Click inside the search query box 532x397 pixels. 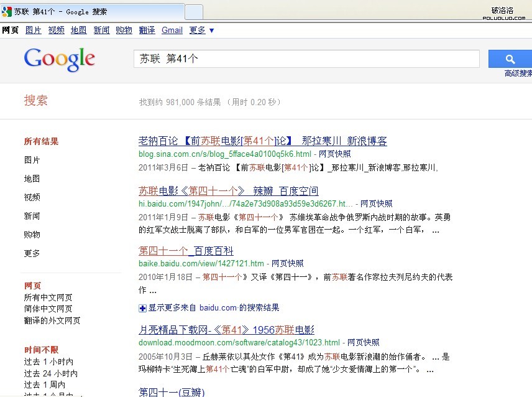click(306, 59)
